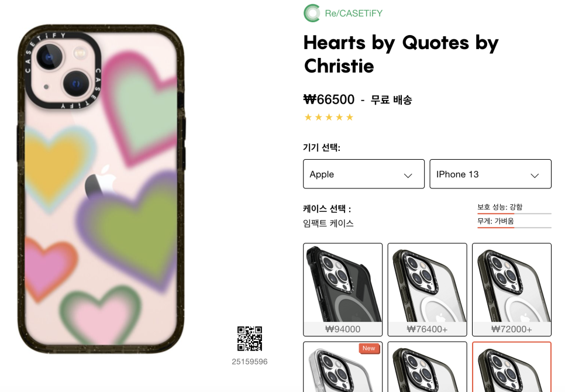Select the clear case marked New

click(x=343, y=367)
